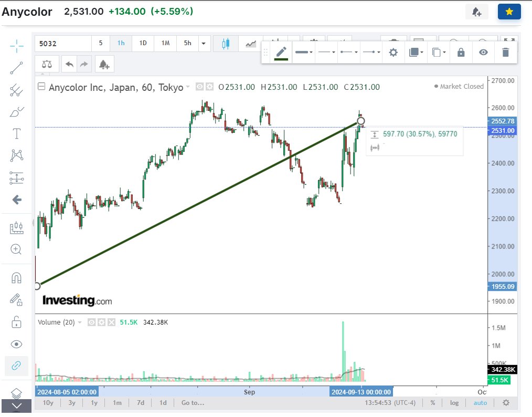
Task: Toggle the drawing sync link icon
Action: point(16,366)
